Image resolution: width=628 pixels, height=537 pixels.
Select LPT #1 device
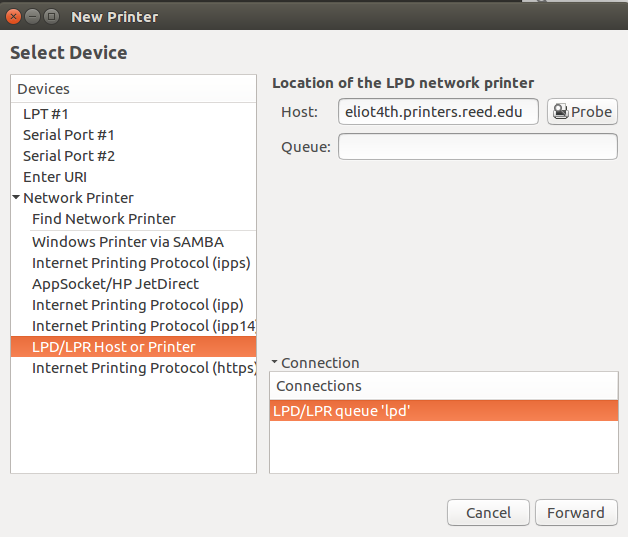[46, 114]
